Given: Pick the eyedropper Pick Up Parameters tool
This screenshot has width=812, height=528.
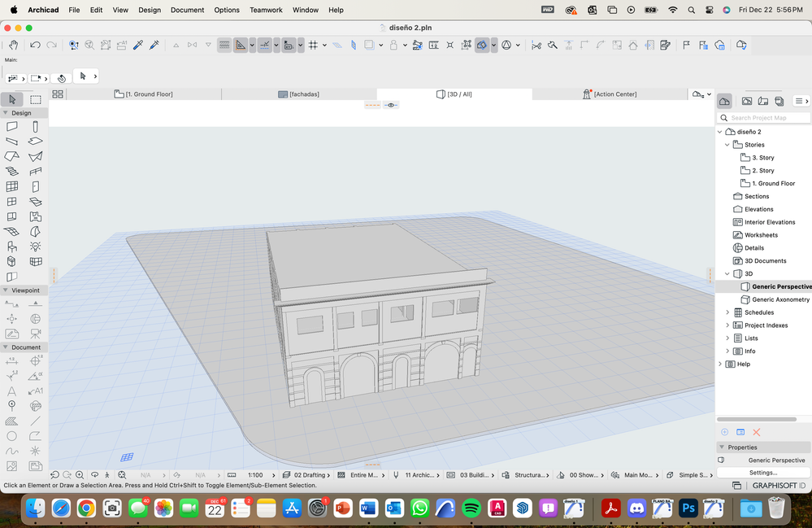Looking at the screenshot, I should click(x=137, y=46).
